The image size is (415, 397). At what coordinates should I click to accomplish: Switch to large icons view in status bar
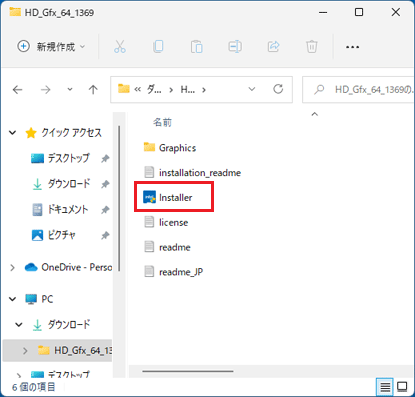coord(402,387)
